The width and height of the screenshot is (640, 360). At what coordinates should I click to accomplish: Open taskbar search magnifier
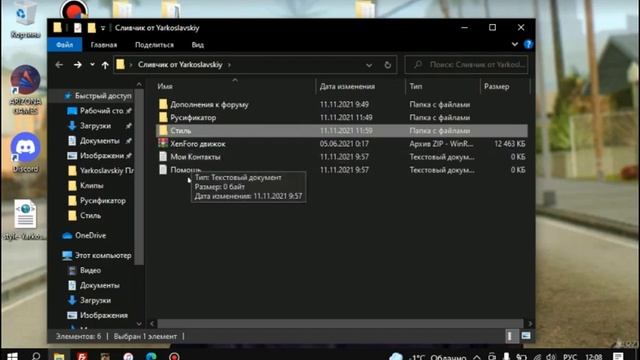click(x=36, y=356)
